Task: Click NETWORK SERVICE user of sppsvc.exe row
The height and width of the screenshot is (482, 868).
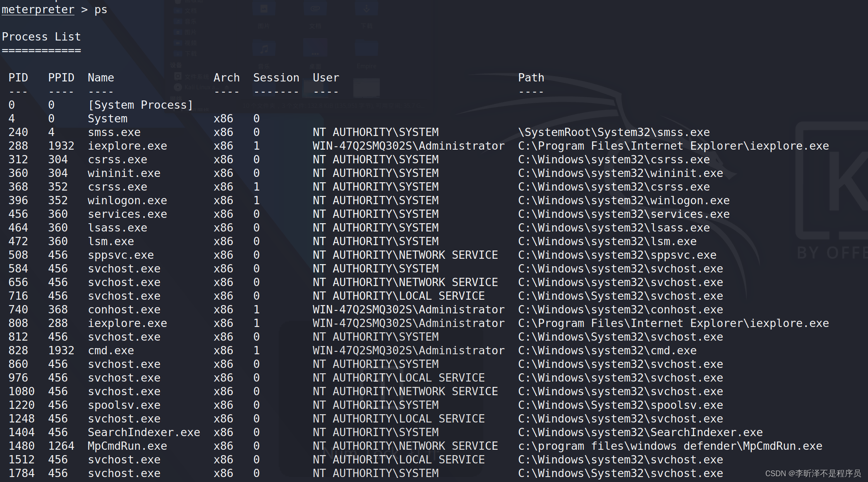Action: [x=405, y=255]
